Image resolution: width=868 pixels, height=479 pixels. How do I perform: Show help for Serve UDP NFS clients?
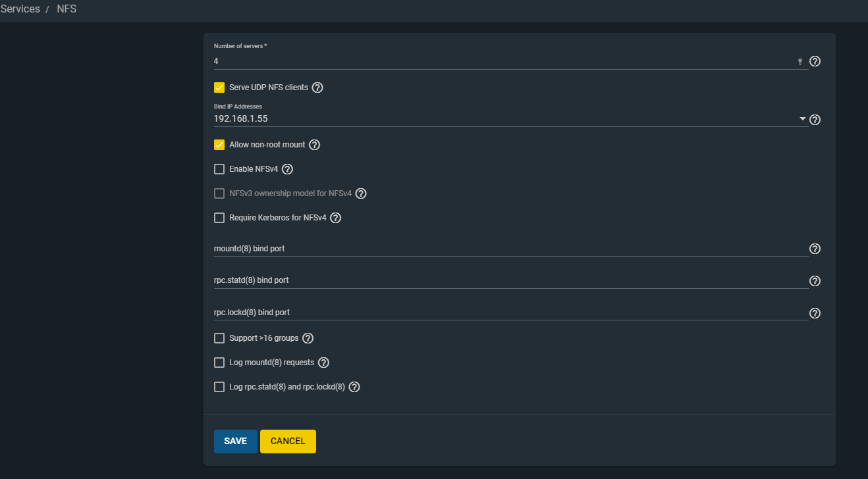tap(317, 88)
